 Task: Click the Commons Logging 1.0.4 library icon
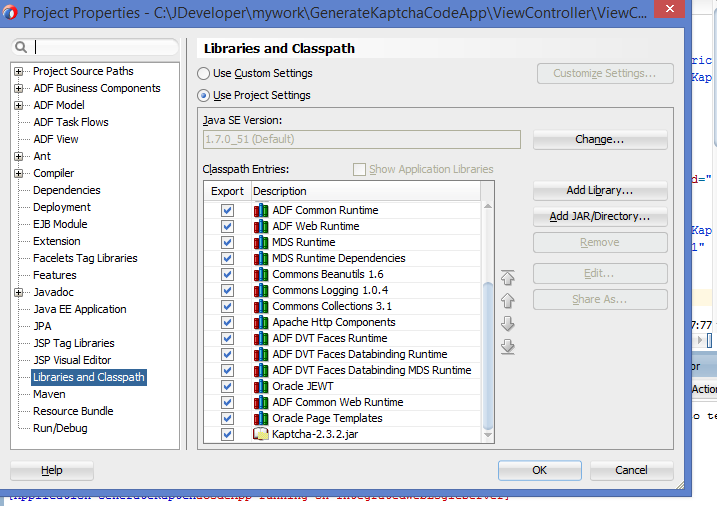click(261, 290)
